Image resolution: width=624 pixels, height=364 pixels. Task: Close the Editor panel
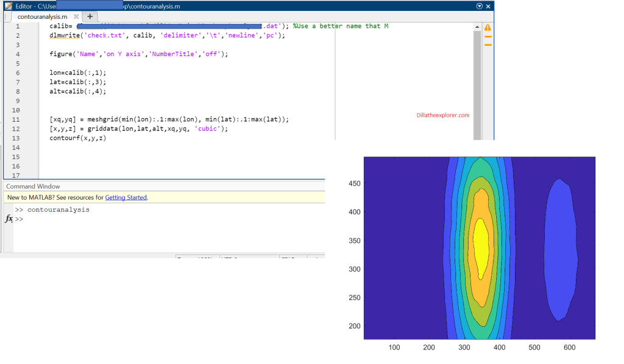click(488, 5)
